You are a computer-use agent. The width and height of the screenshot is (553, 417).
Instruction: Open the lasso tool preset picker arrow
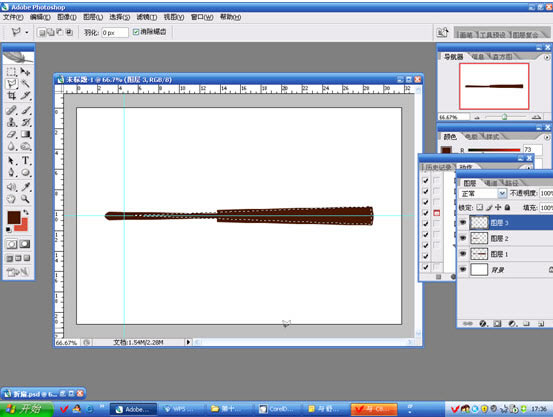point(27,32)
